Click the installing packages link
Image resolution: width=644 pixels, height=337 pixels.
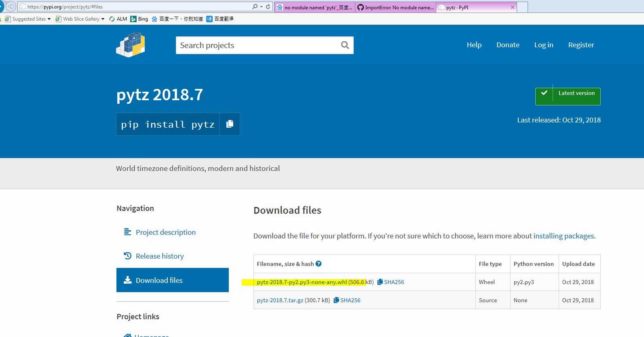pos(564,236)
